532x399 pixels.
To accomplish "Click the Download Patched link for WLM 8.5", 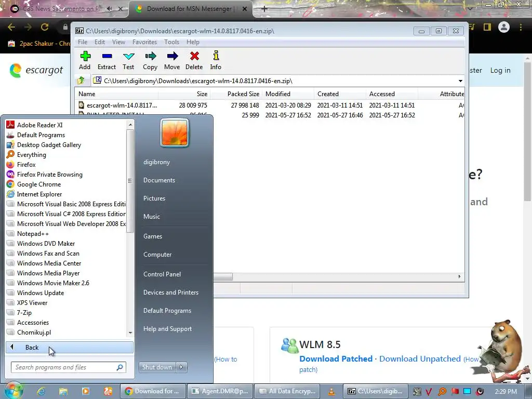I will [336, 359].
